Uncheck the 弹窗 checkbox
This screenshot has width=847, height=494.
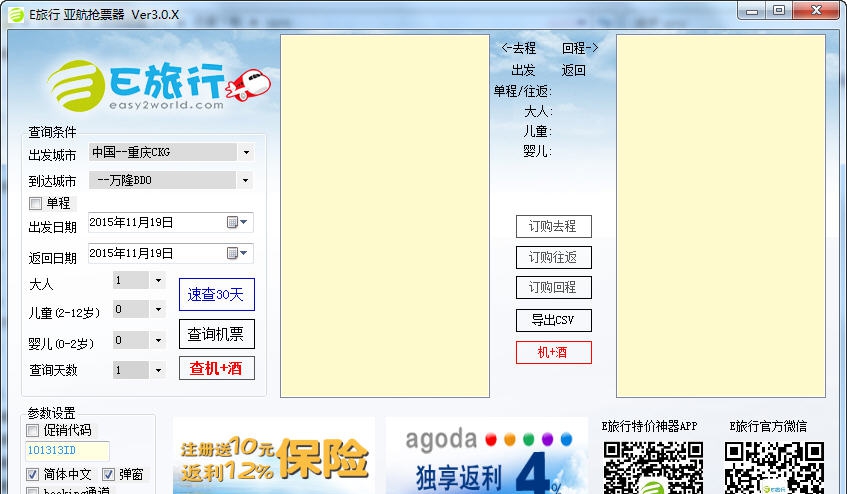click(108, 474)
